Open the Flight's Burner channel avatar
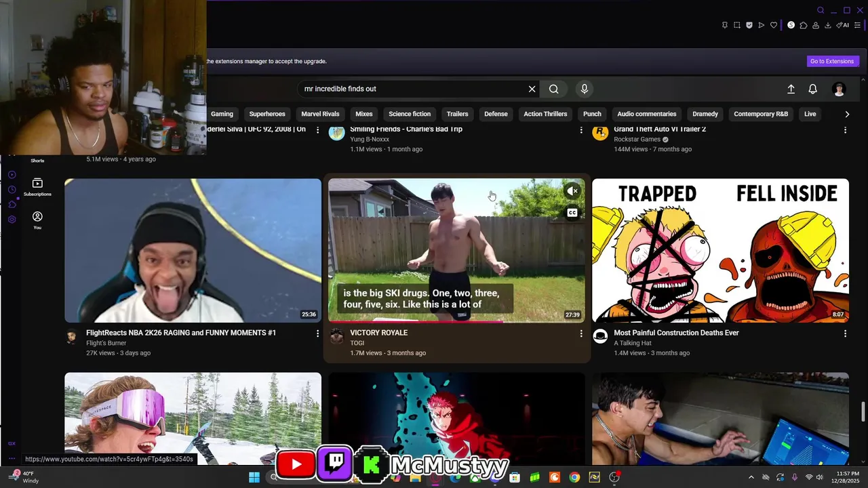 72,336
